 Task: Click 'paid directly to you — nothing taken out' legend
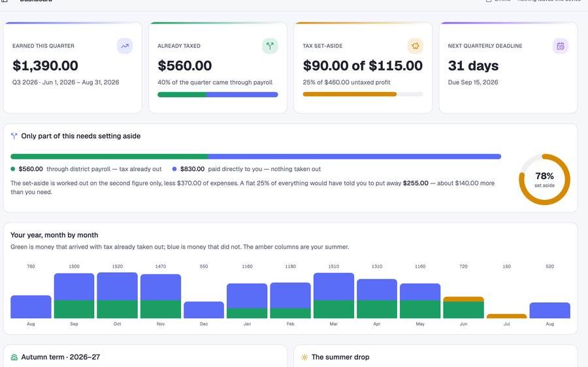coord(265,169)
